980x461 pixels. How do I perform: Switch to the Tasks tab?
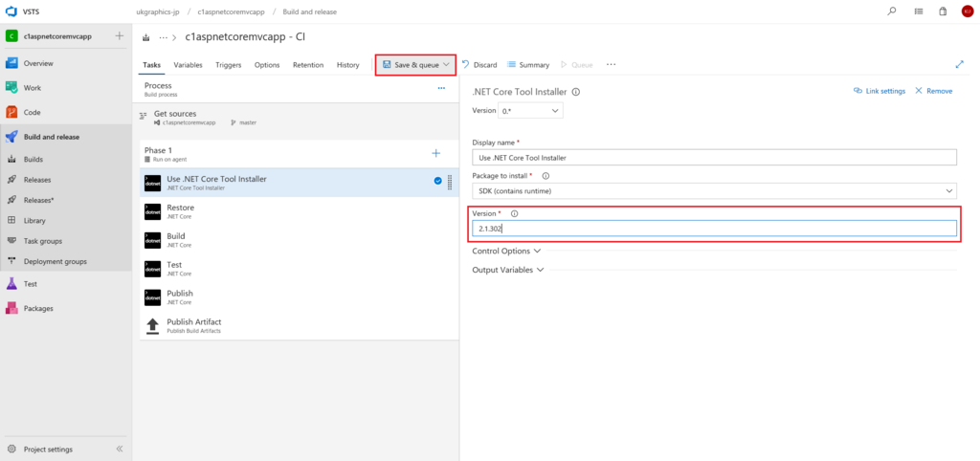[151, 65]
